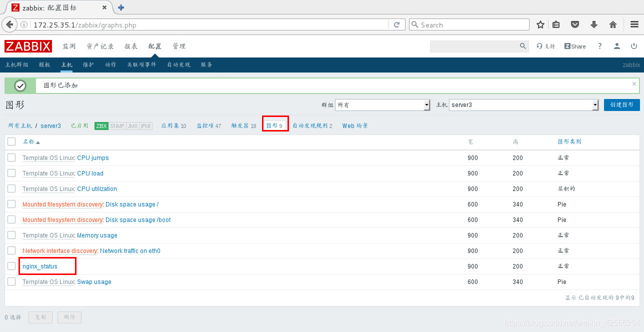Open the 监控项 47 tab link

click(209, 126)
